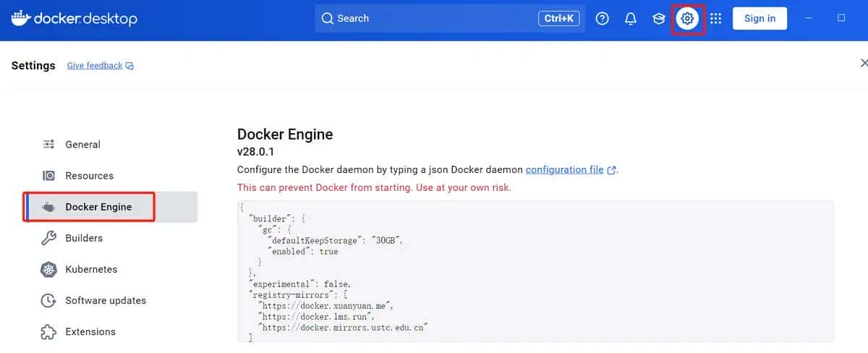Screen dimensions: 868x353
Task: Click the magnifier icon in the search bar
Action: [x=328, y=19]
